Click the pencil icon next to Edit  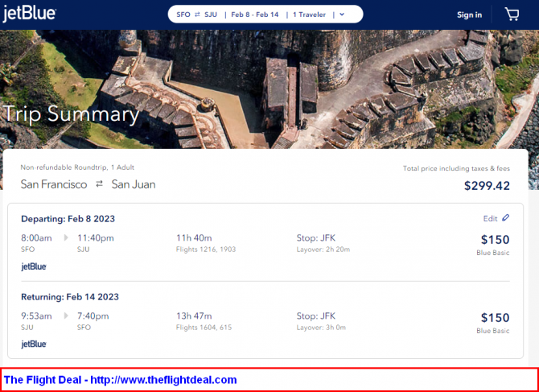[x=505, y=218]
